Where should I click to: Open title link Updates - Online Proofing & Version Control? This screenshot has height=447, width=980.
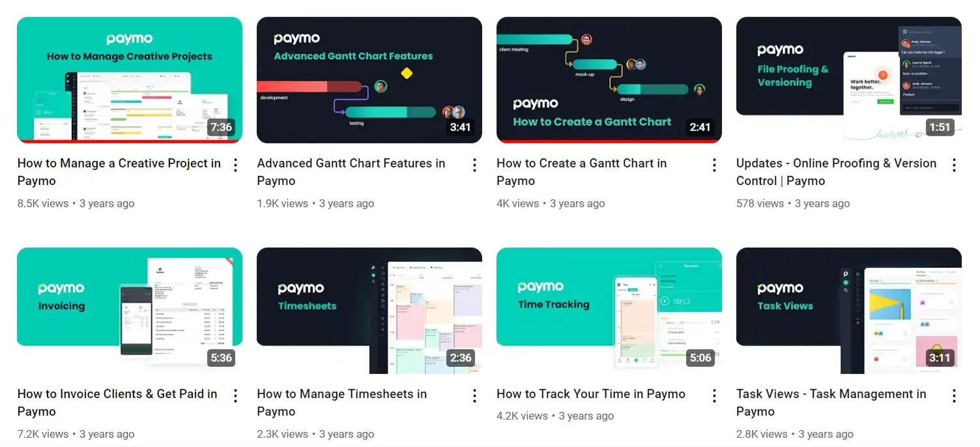pos(837,172)
